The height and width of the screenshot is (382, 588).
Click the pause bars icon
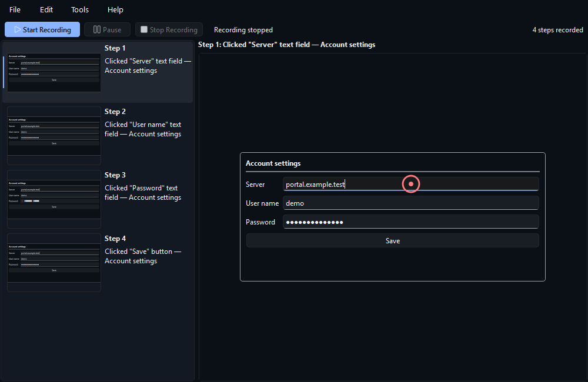click(97, 29)
